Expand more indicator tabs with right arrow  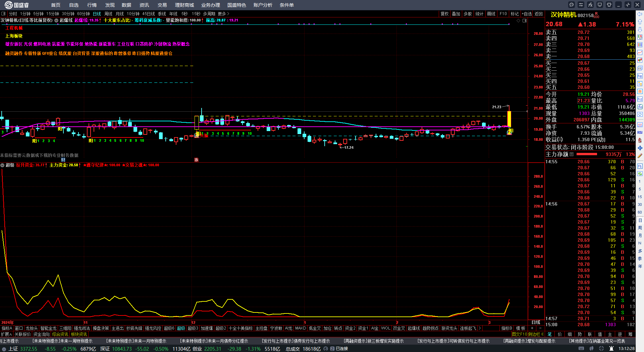480,328
